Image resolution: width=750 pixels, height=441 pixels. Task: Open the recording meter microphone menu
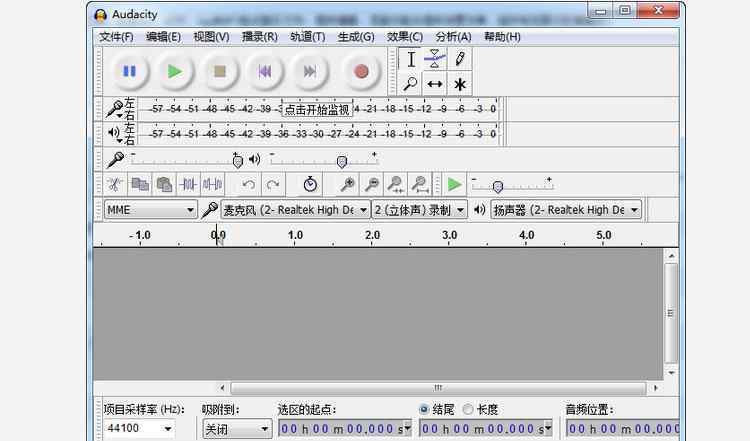(115, 110)
